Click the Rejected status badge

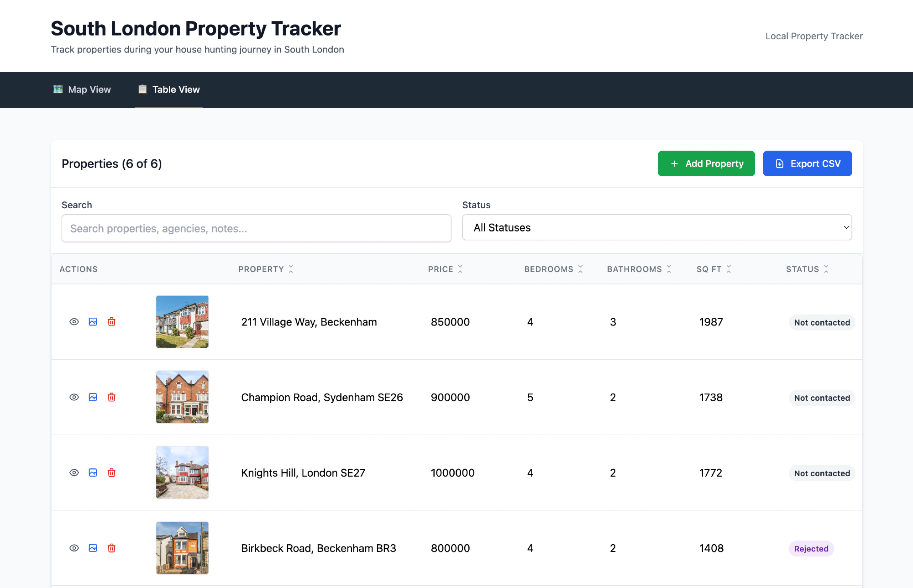[811, 549]
